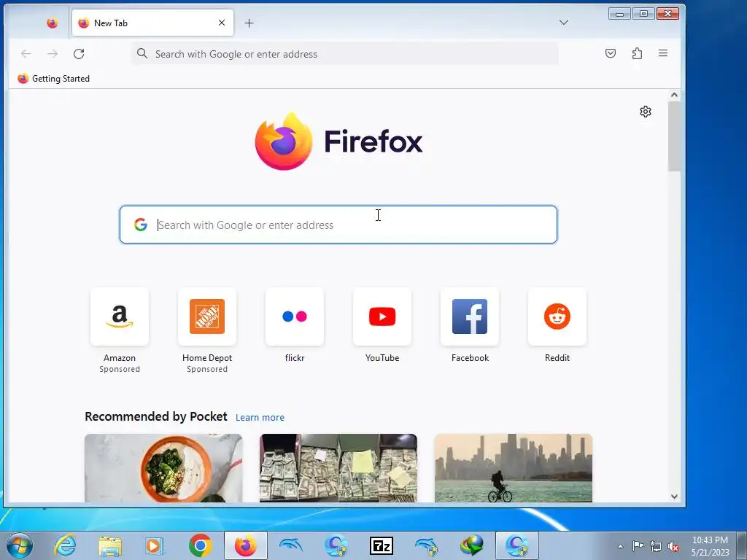Click the page scrollbar up arrow
This screenshot has height=560, width=747.
[x=674, y=95]
